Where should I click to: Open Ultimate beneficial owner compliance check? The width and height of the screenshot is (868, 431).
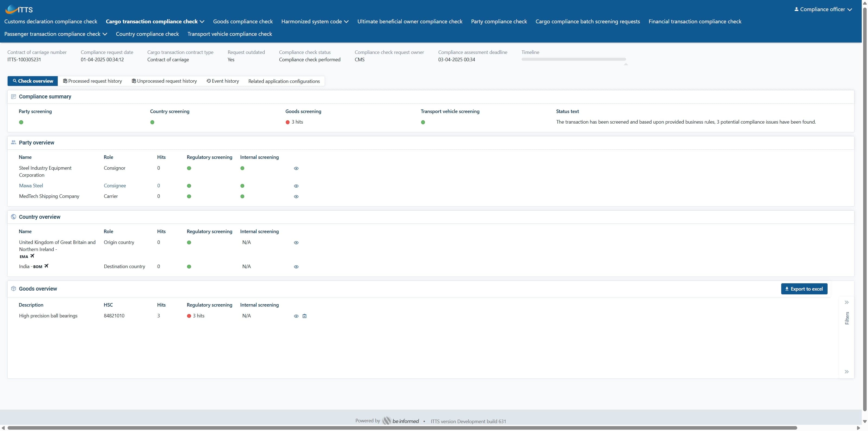pyautogui.click(x=410, y=21)
